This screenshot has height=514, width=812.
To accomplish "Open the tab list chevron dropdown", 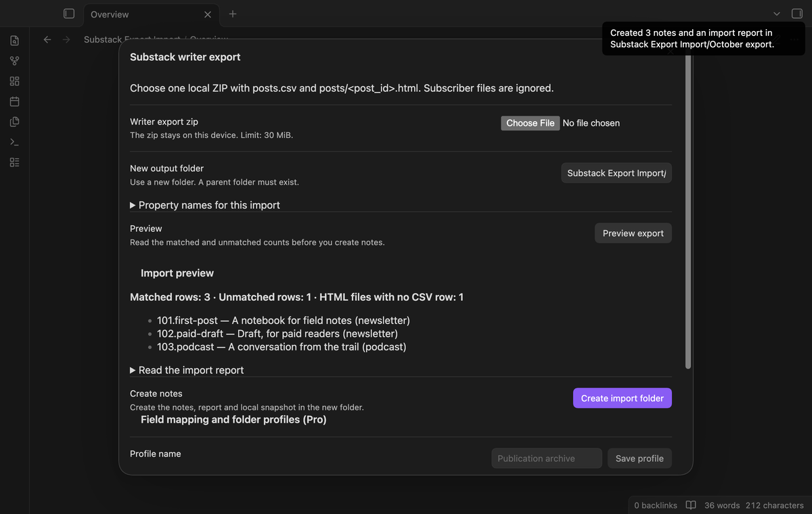I will coord(777,14).
